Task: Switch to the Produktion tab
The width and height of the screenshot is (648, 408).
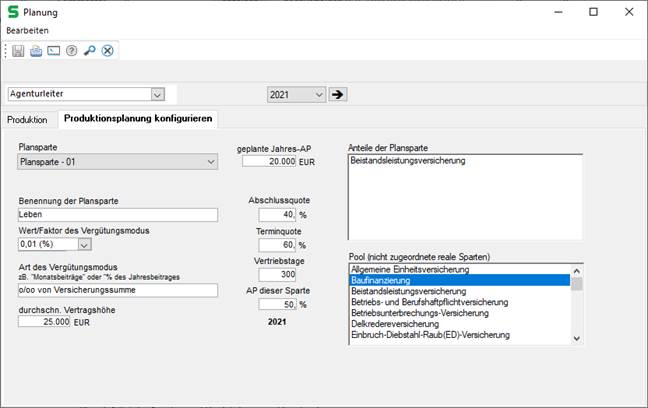Action: [28, 119]
